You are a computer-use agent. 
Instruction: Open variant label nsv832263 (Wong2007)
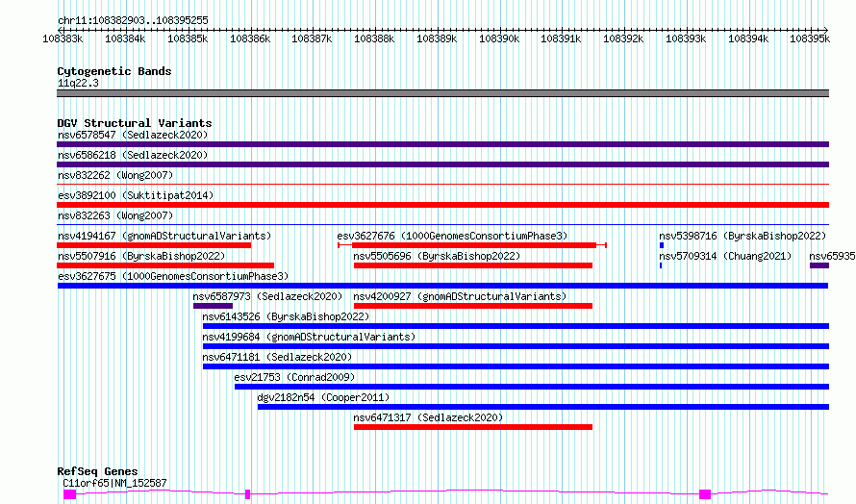pyautogui.click(x=115, y=215)
